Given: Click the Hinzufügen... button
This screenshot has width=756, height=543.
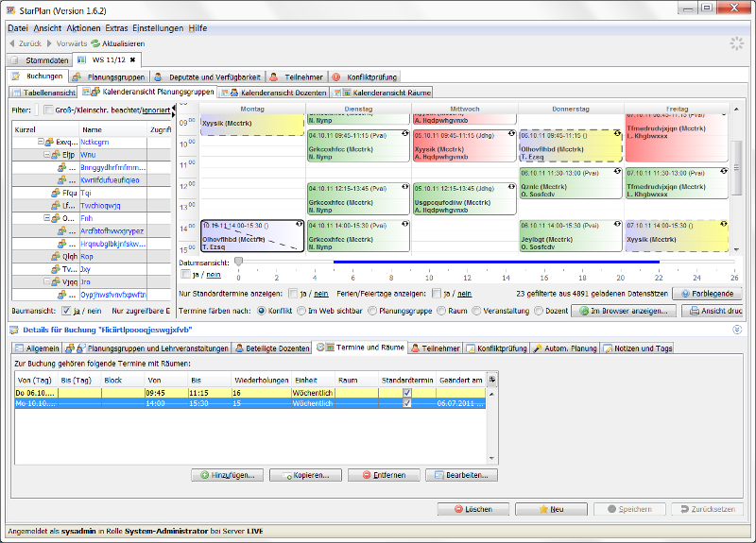Looking at the screenshot, I should click(x=228, y=475).
